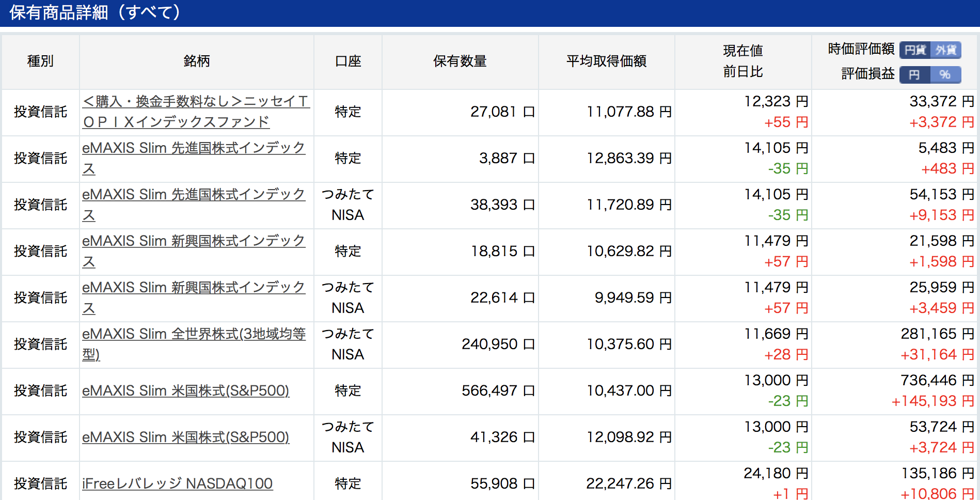Click the 口座 column header
This screenshot has width=980, height=500.
pyautogui.click(x=348, y=61)
